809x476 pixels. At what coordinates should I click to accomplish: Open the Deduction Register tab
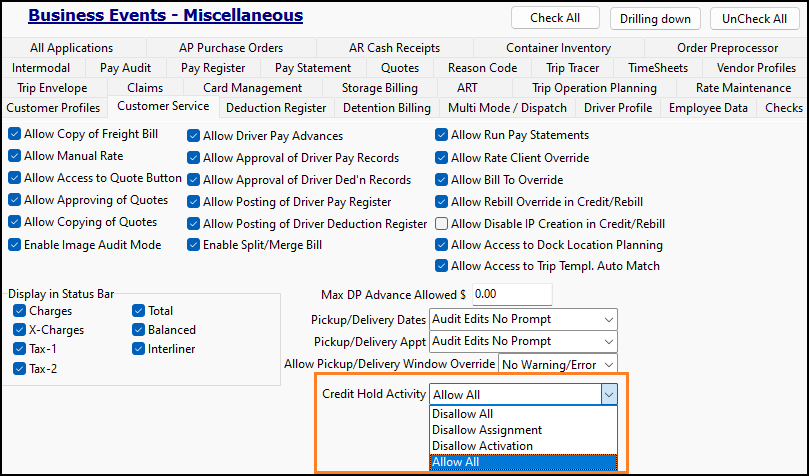(x=276, y=108)
